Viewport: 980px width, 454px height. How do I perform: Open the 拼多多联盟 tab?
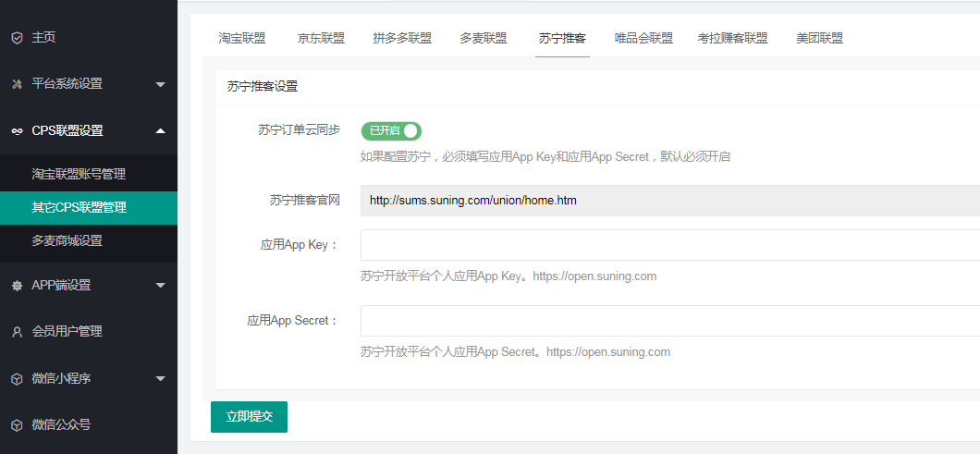tap(402, 38)
